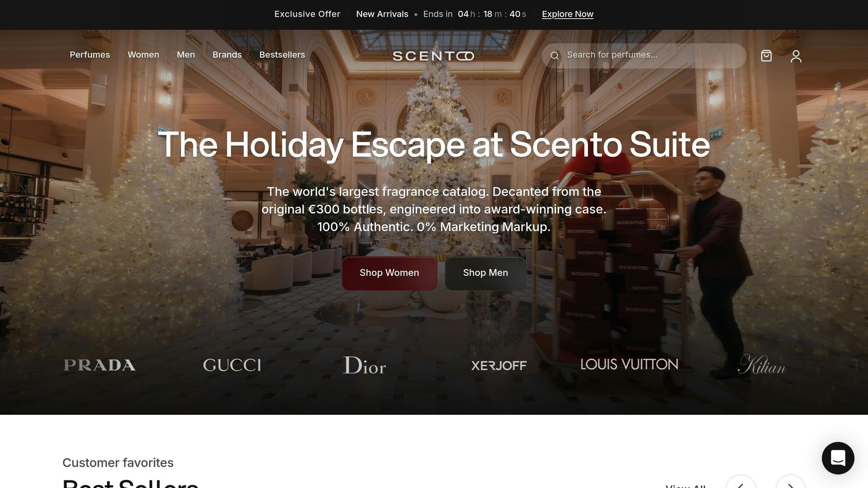Select the Xerjoff brand logo
Image resolution: width=868 pixels, height=488 pixels.
[x=499, y=365]
